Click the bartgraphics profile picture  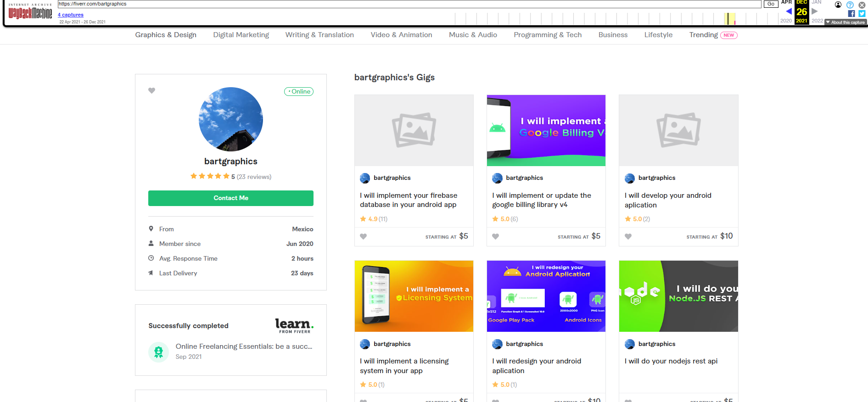pos(231,119)
